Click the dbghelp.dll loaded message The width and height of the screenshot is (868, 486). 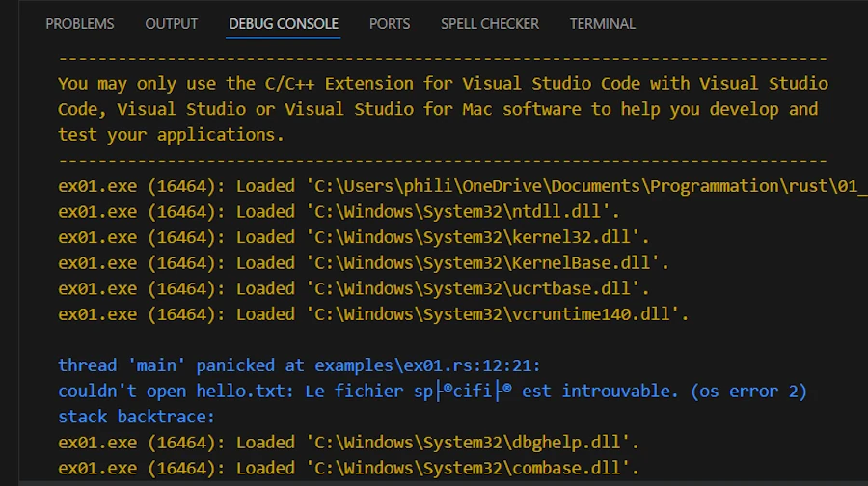[x=349, y=443]
